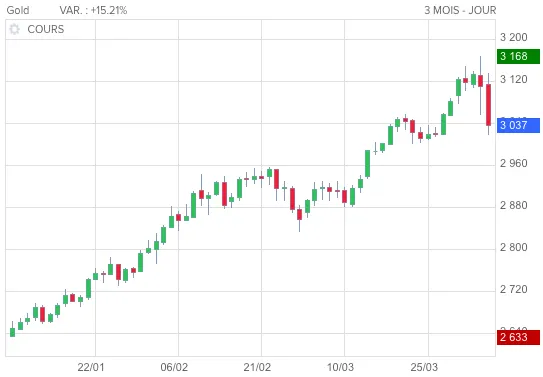Click the 3 120 price axis label
The width and height of the screenshot is (543, 377).
coord(514,79)
